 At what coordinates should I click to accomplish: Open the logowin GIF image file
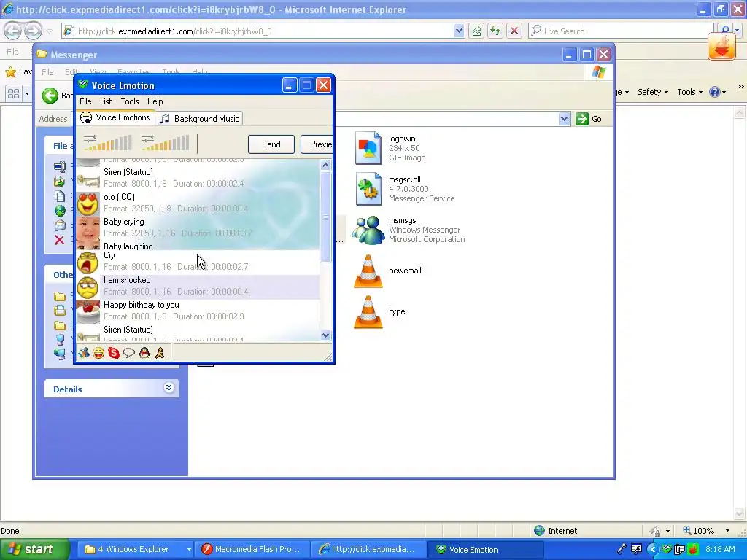pos(368,148)
